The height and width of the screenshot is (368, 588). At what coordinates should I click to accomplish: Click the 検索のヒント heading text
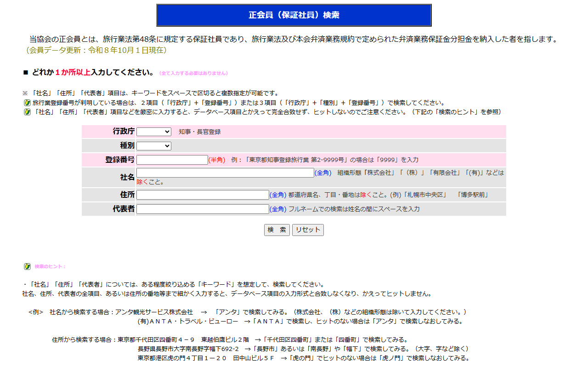(51, 266)
